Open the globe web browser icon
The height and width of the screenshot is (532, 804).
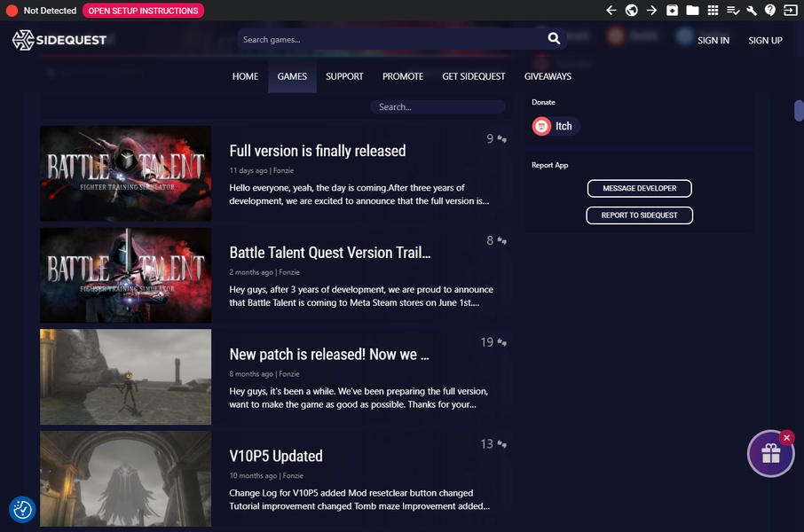[x=631, y=11]
